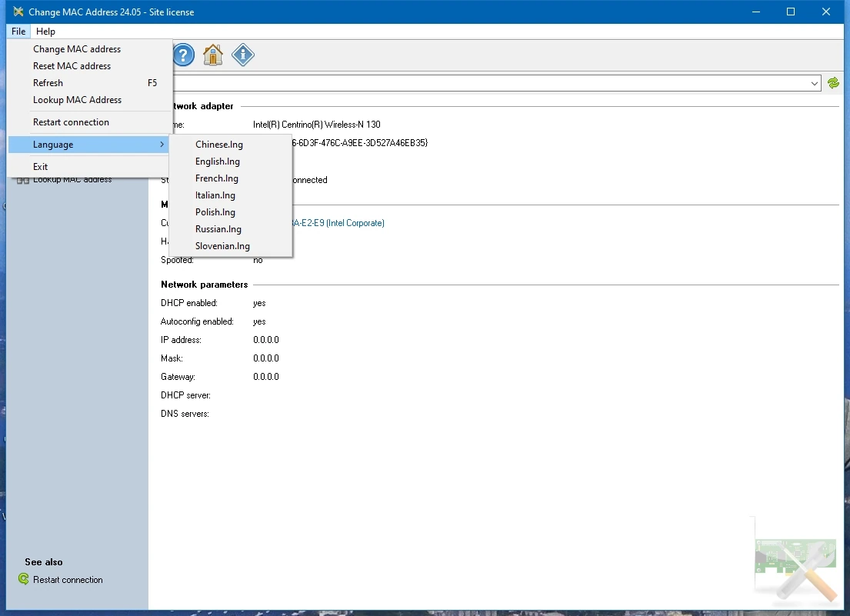Pick Polish.lng language
The width and height of the screenshot is (850, 616).
coord(231,211)
